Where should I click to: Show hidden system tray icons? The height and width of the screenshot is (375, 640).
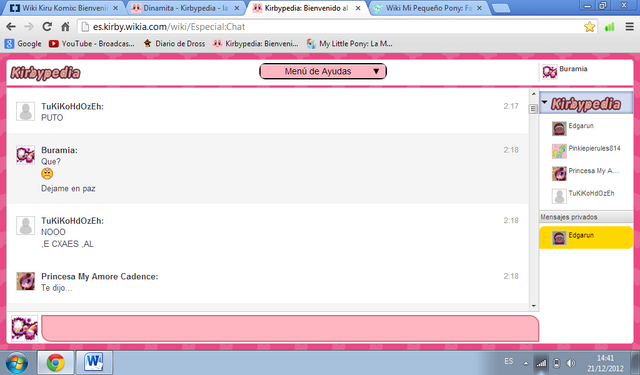click(526, 363)
